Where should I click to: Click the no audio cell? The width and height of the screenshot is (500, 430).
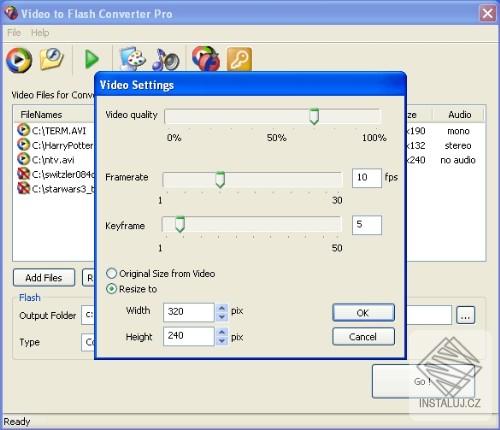pyautogui.click(x=458, y=160)
